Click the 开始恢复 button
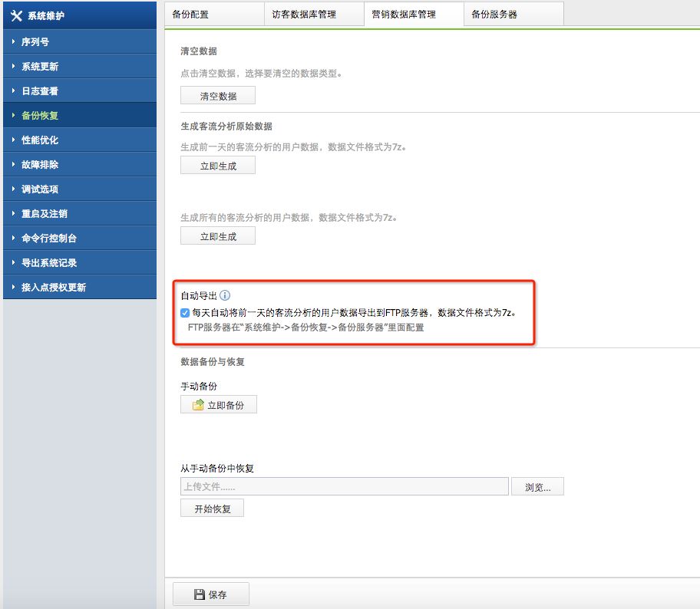This screenshot has height=609, width=700. pos(212,509)
